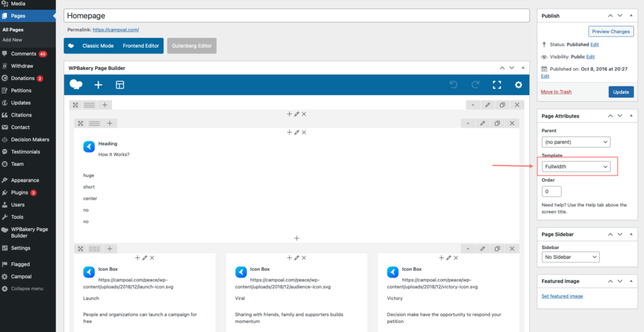Edit the Visibility Public setting
Screen dimensions: 644x332
point(590,57)
